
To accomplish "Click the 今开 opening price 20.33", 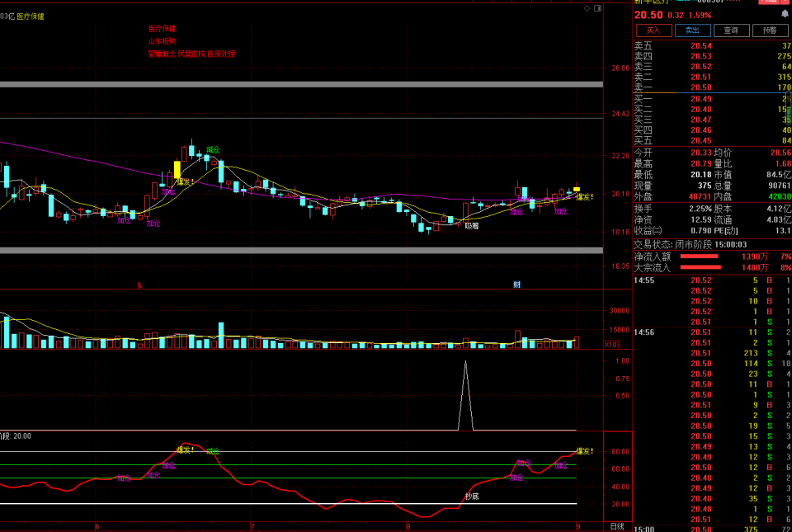I will coord(701,153).
